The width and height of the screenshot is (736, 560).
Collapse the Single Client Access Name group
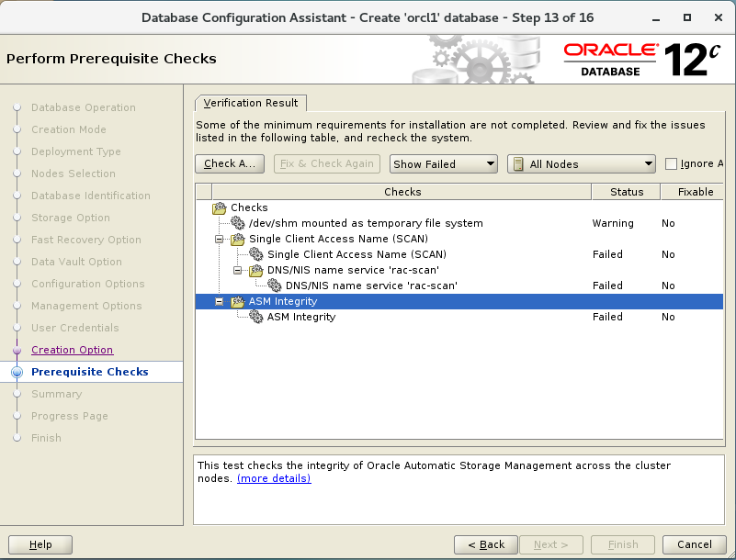(219, 240)
